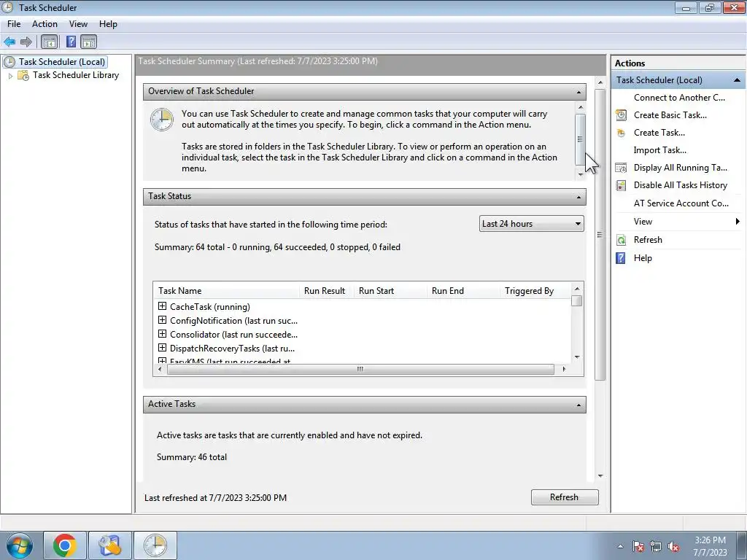Select Task Scheduler Library tree item

click(x=76, y=75)
